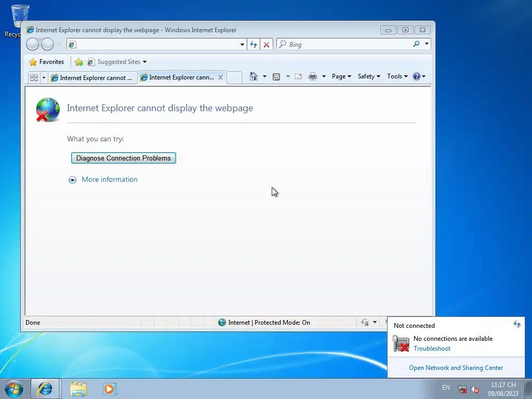Click the Print icon
532x399 pixels.
[x=313, y=76]
